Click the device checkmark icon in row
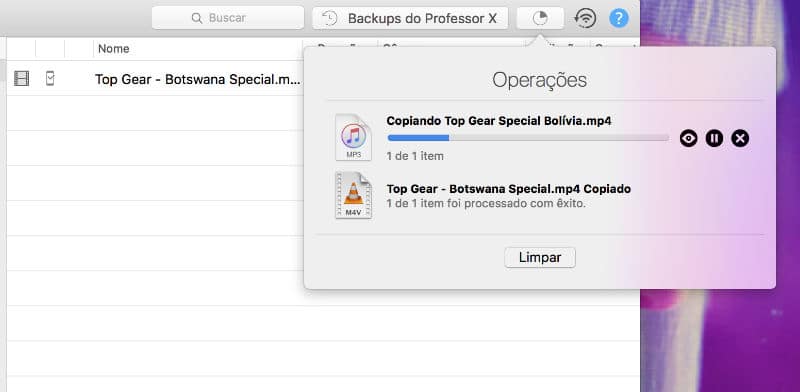 (x=49, y=79)
